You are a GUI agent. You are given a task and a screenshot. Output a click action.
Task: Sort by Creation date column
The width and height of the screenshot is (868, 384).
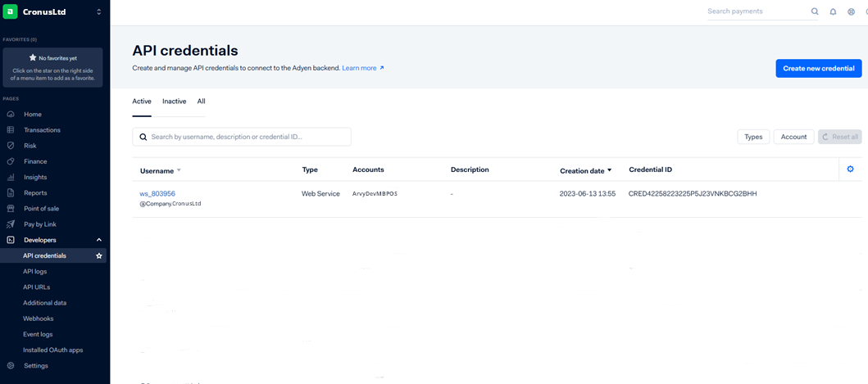(585, 171)
